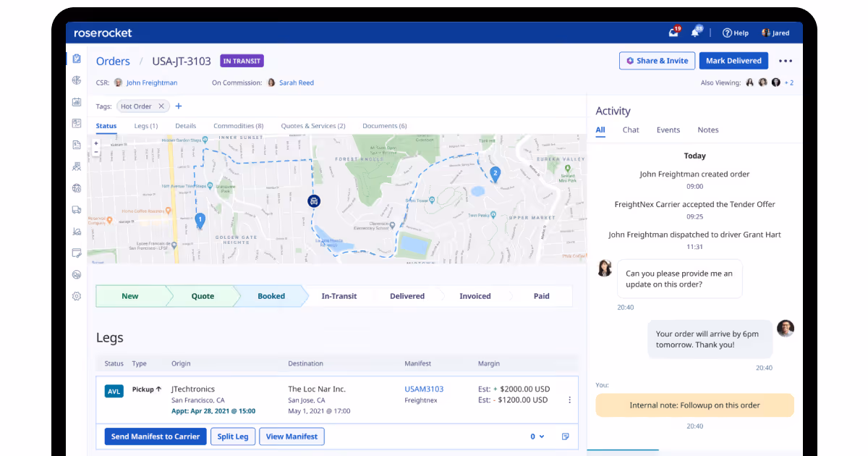The height and width of the screenshot is (456, 868).
Task: Click the AVL status badge
Action: click(x=114, y=392)
